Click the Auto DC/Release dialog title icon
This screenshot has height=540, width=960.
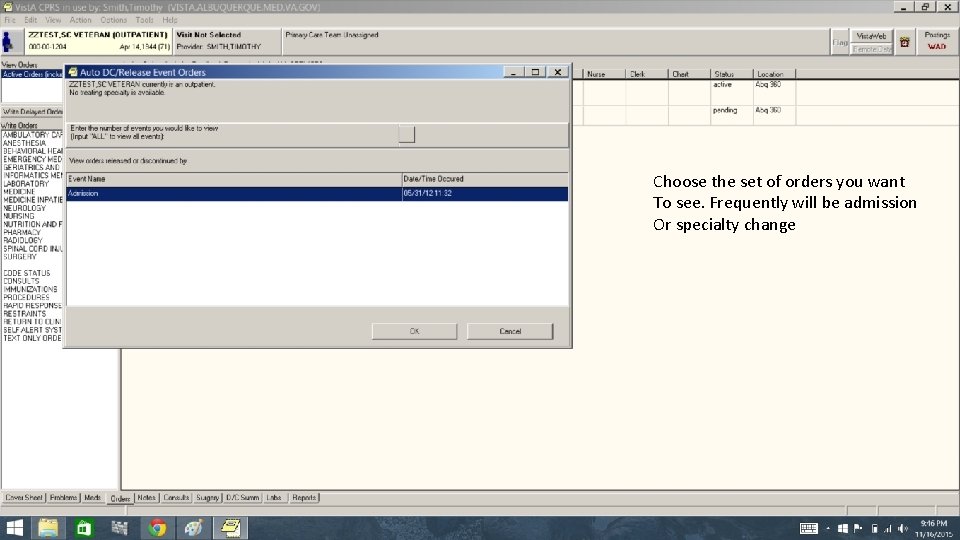tap(72, 72)
